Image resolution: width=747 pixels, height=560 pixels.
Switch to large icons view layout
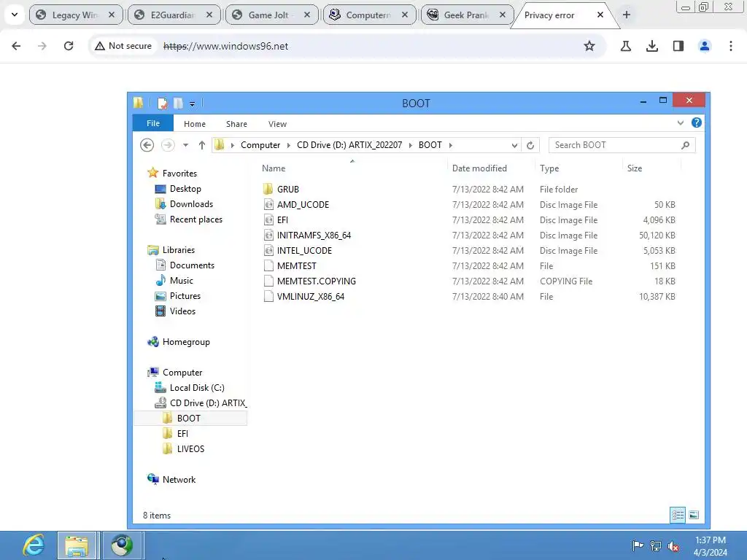click(694, 515)
